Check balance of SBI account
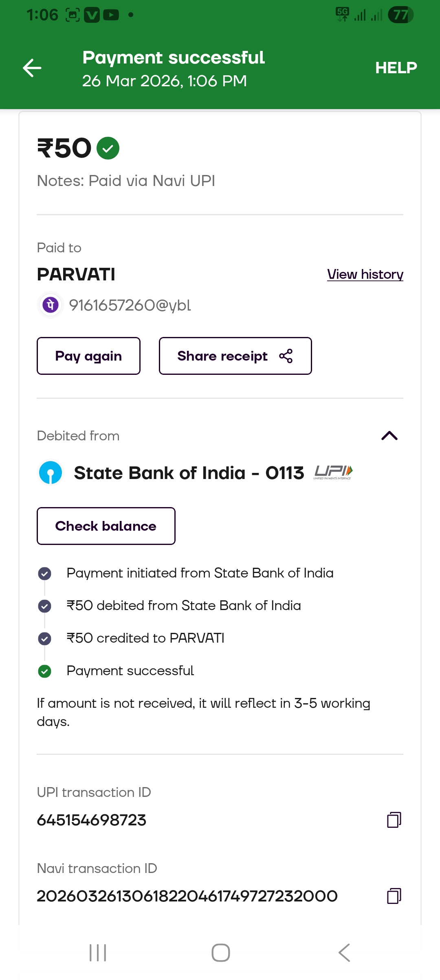This screenshot has height=980, width=440. 106,526
